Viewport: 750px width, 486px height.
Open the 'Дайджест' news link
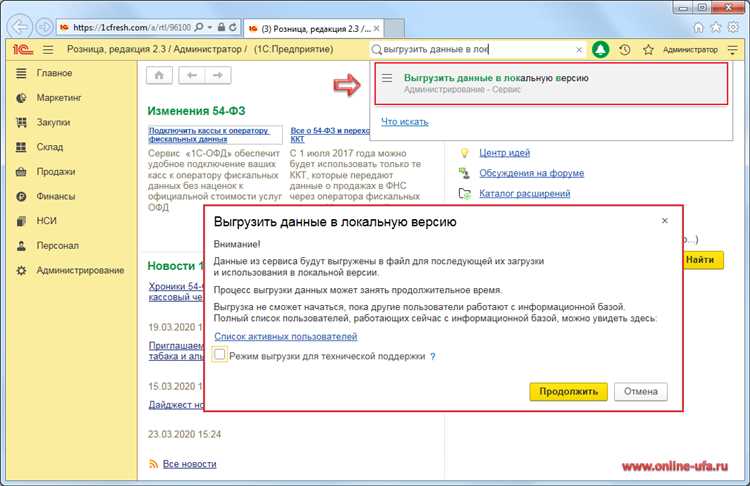(x=176, y=404)
